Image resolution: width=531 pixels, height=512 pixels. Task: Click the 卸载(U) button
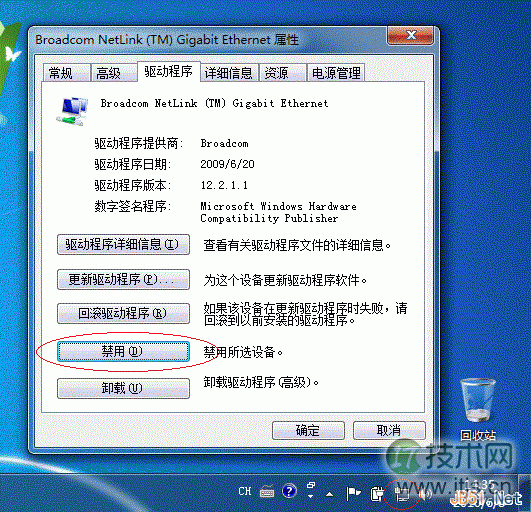pyautogui.click(x=123, y=388)
